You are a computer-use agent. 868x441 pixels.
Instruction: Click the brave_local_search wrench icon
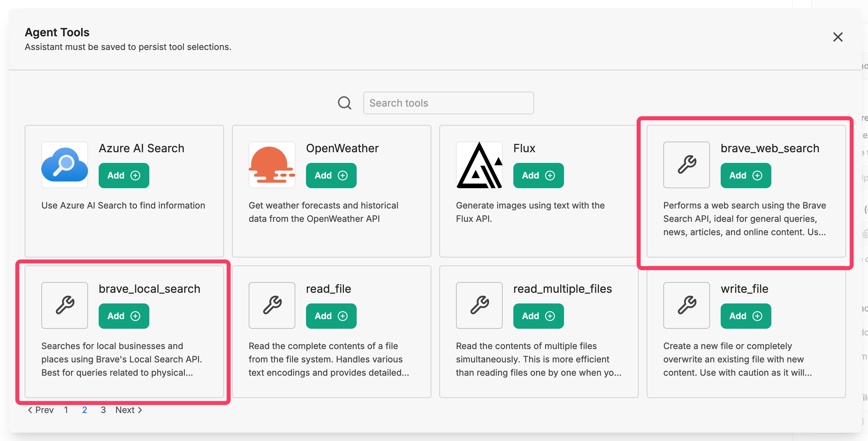[x=64, y=305]
